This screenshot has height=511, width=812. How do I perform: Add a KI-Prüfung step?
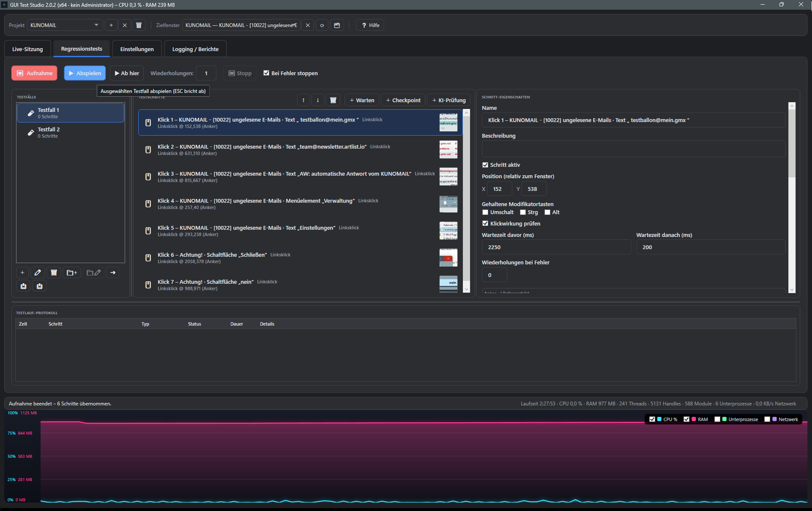pyautogui.click(x=449, y=100)
